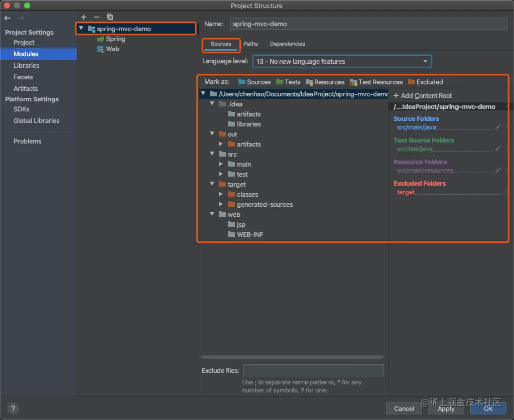
Task: Click into the module Name field
Action: click(368, 24)
